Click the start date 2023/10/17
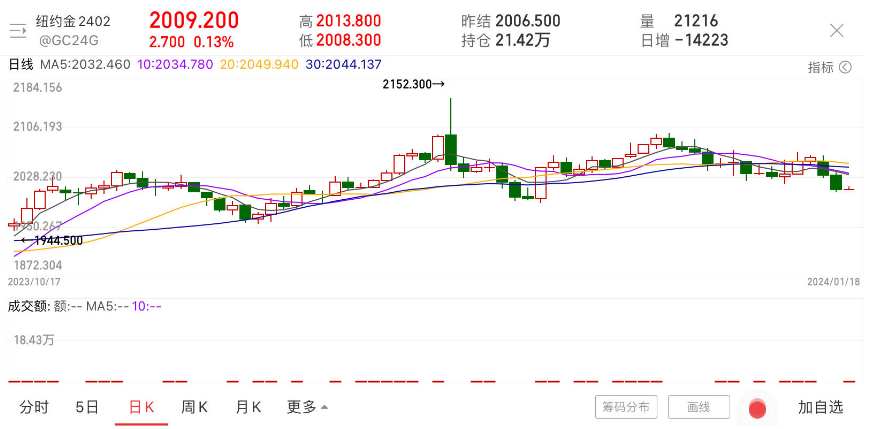 click(34, 282)
